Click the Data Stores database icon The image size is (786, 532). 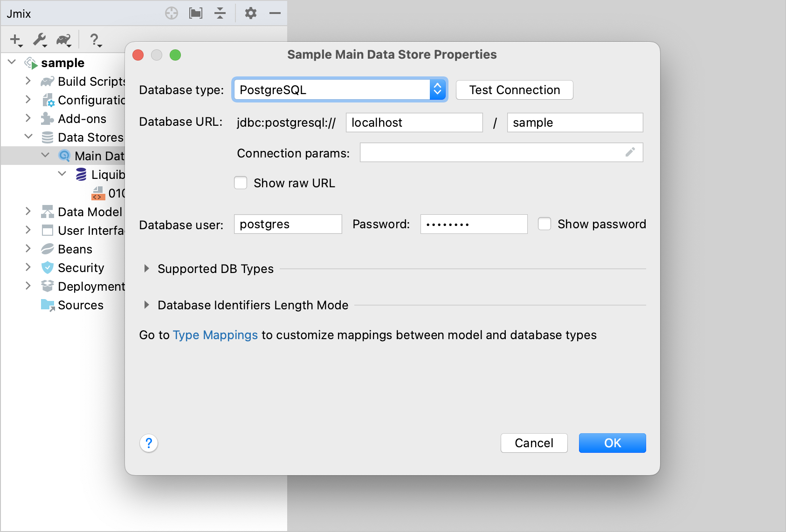(48, 137)
